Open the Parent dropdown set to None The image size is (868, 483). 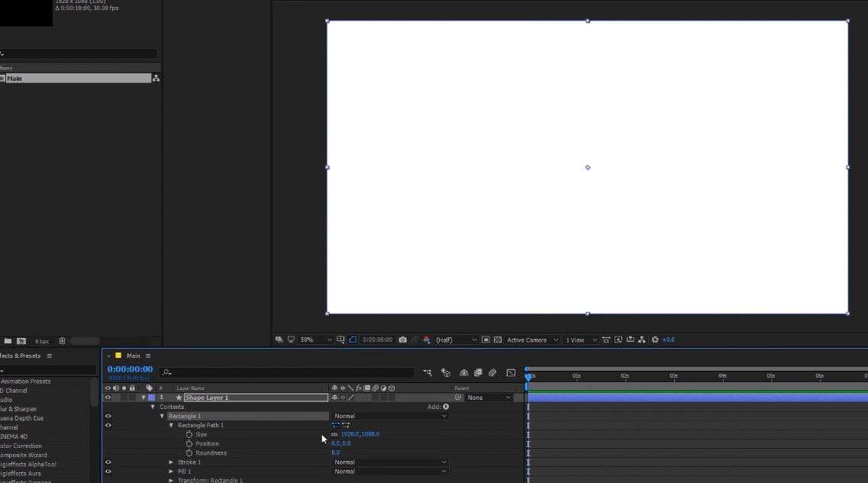click(489, 398)
